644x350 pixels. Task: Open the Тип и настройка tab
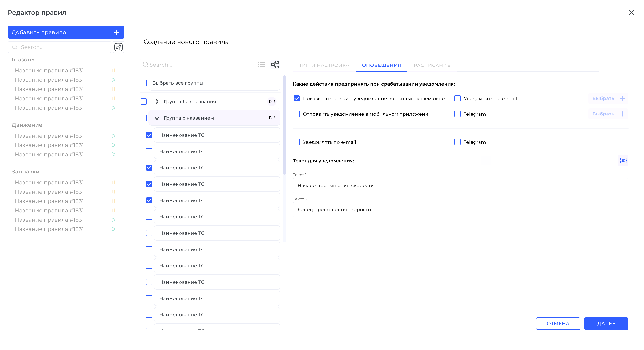[x=324, y=65]
